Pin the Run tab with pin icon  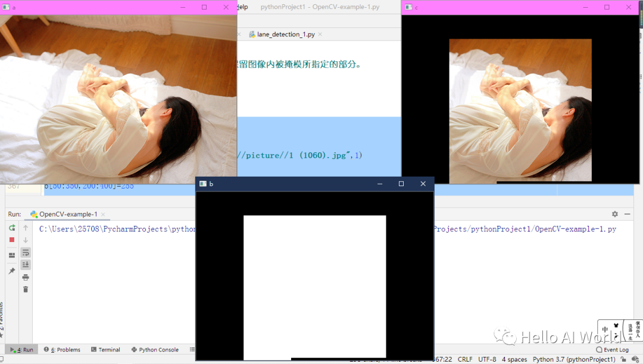(12, 271)
